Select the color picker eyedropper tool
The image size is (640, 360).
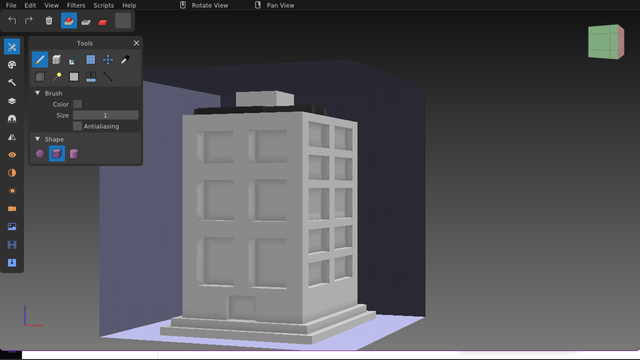[125, 60]
